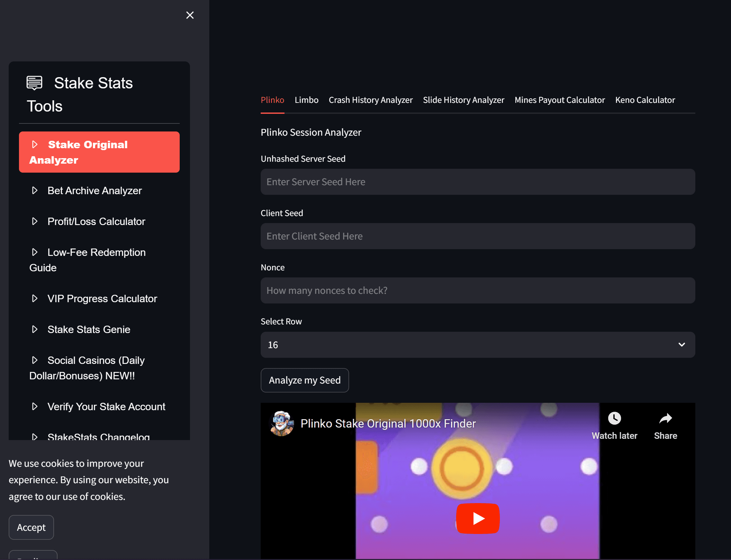
Task: Click the video channel avatar
Action: 281,423
